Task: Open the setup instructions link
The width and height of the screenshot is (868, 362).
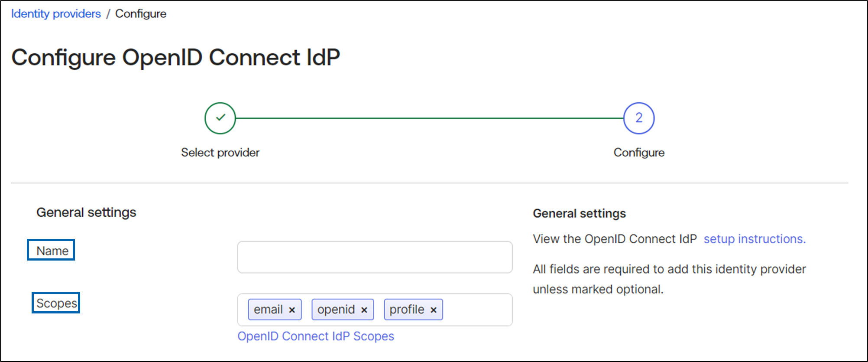Action: click(755, 239)
